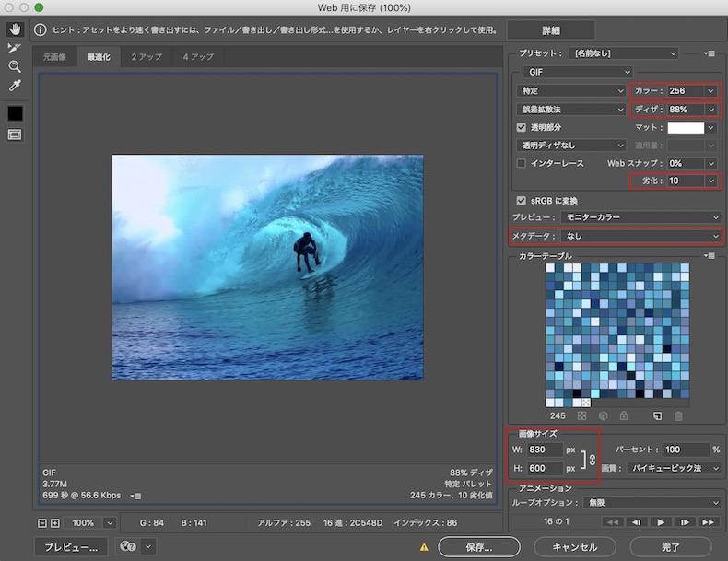Click the プレビュー... button
Image resolution: width=728 pixels, height=561 pixels.
coord(71,547)
